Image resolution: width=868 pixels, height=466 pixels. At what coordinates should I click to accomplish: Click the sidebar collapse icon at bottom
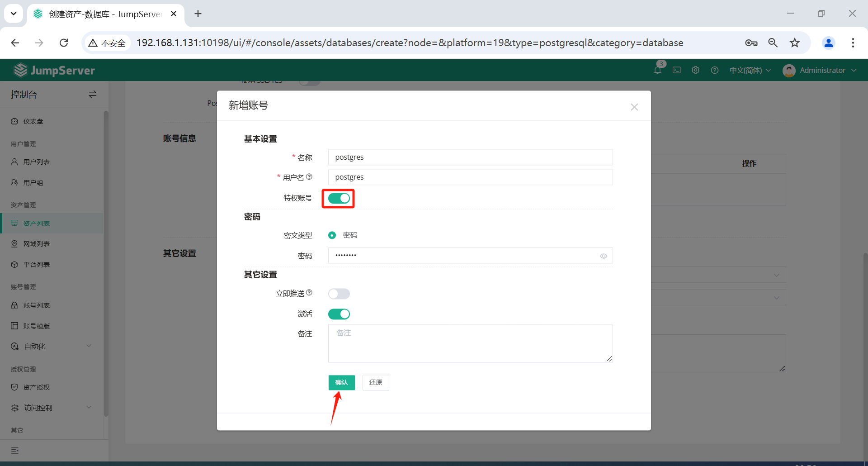[x=15, y=451]
